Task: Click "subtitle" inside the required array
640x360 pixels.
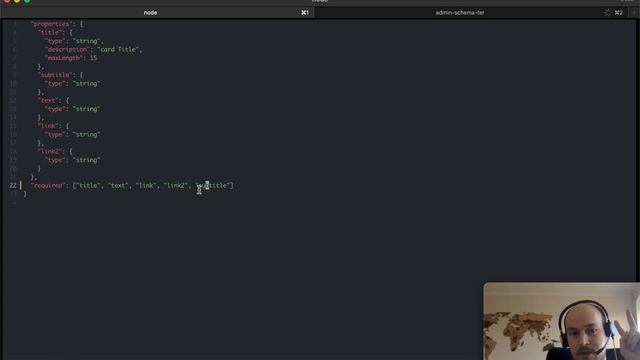Action: click(214, 186)
